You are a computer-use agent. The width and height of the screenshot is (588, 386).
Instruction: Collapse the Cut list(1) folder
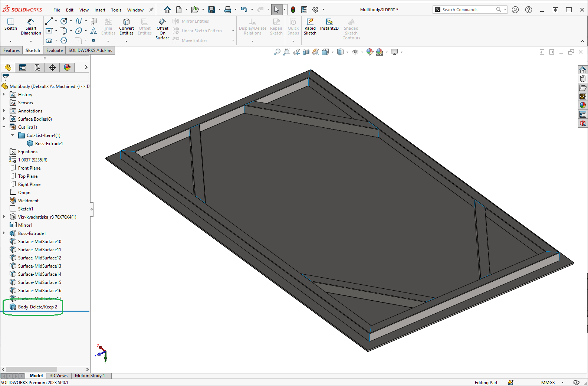point(4,127)
